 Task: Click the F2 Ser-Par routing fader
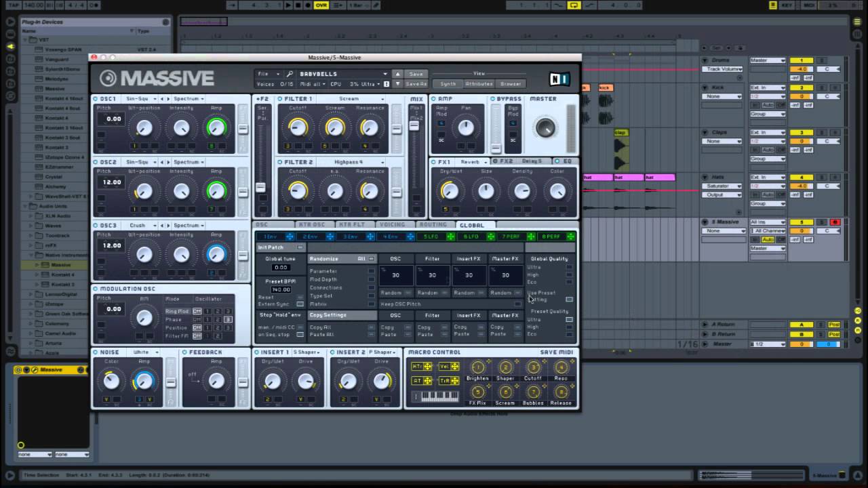260,187
